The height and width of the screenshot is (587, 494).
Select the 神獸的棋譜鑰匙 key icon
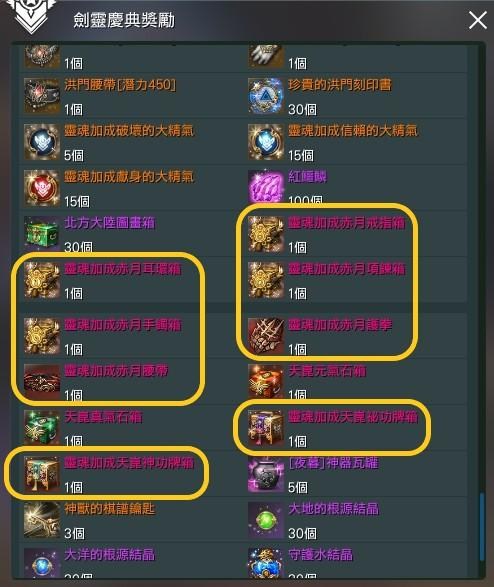coord(42,520)
